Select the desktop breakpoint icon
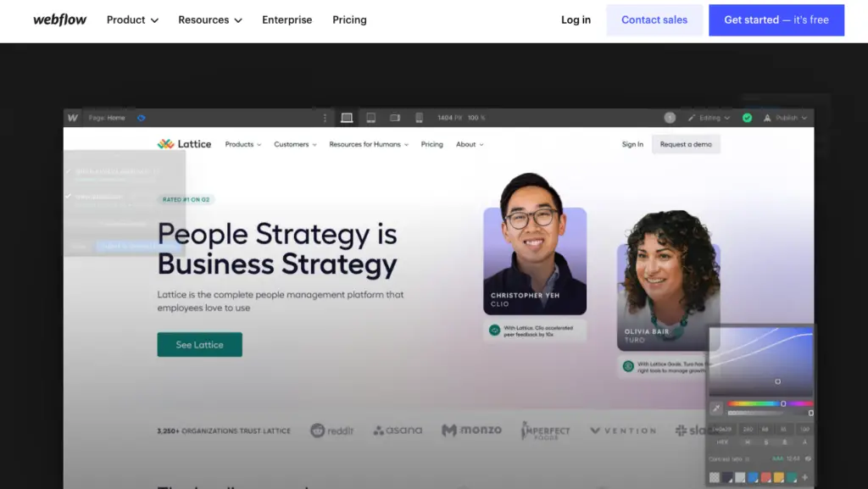The width and height of the screenshot is (868, 489). click(x=347, y=118)
